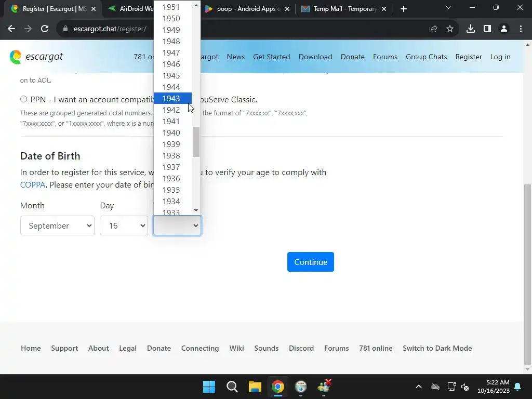This screenshot has width=532, height=399.
Task: Close the Register Escargot tab
Action: click(94, 9)
